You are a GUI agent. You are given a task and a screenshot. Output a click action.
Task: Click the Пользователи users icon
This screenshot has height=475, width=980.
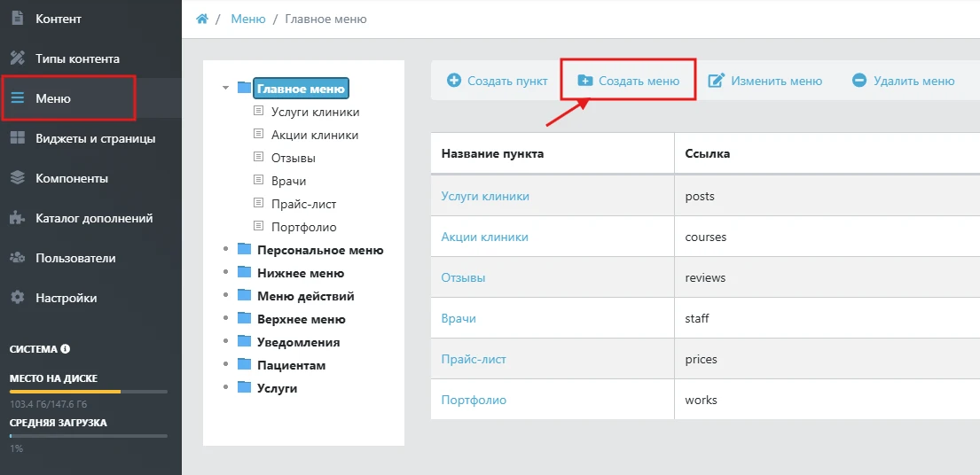point(18,258)
